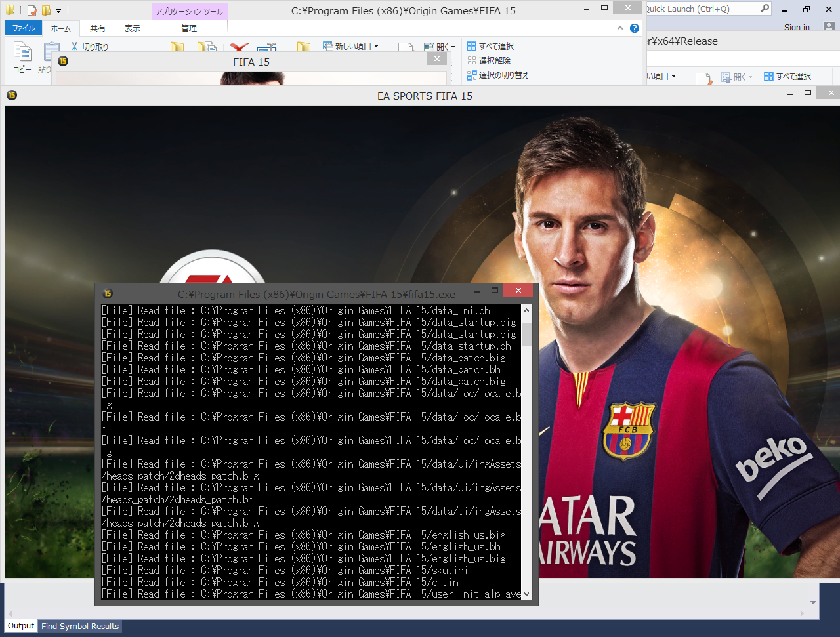The width and height of the screenshot is (840, 637).
Task: Click the Sign in link in Visual Studio
Action: click(x=797, y=27)
